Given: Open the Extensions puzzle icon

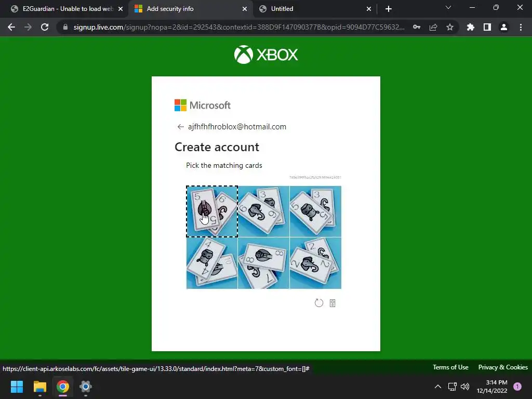Looking at the screenshot, I should pos(470,27).
